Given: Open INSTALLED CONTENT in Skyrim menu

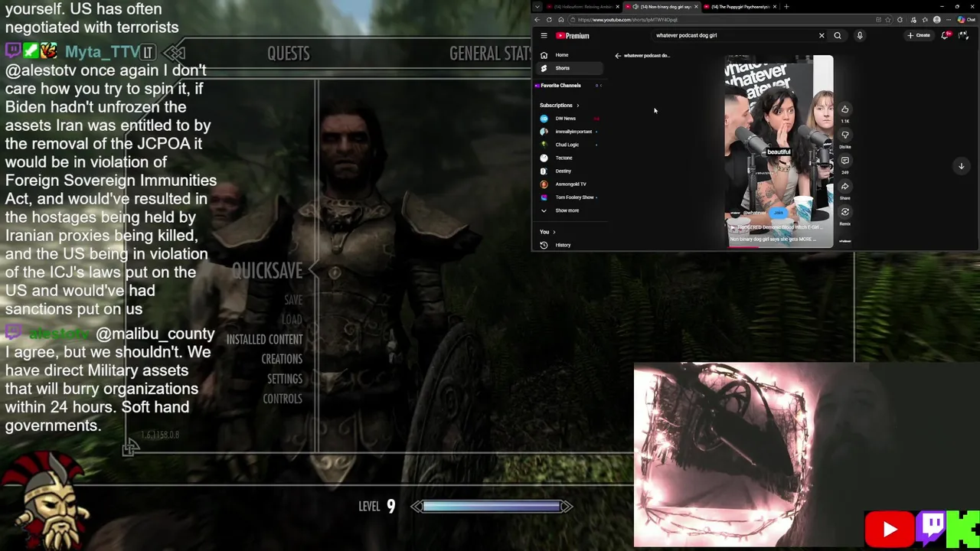Looking at the screenshot, I should (264, 339).
